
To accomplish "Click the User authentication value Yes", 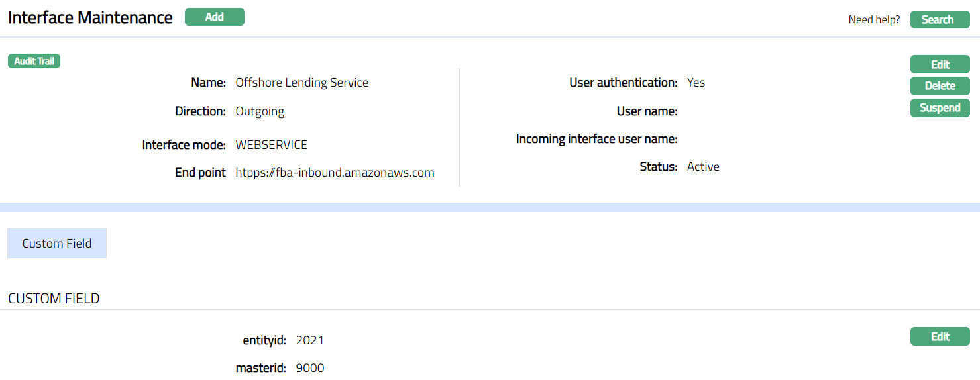I will coord(696,83).
